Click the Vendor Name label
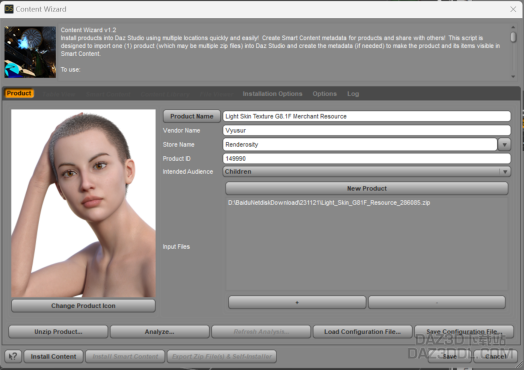524x370 pixels. (x=181, y=131)
